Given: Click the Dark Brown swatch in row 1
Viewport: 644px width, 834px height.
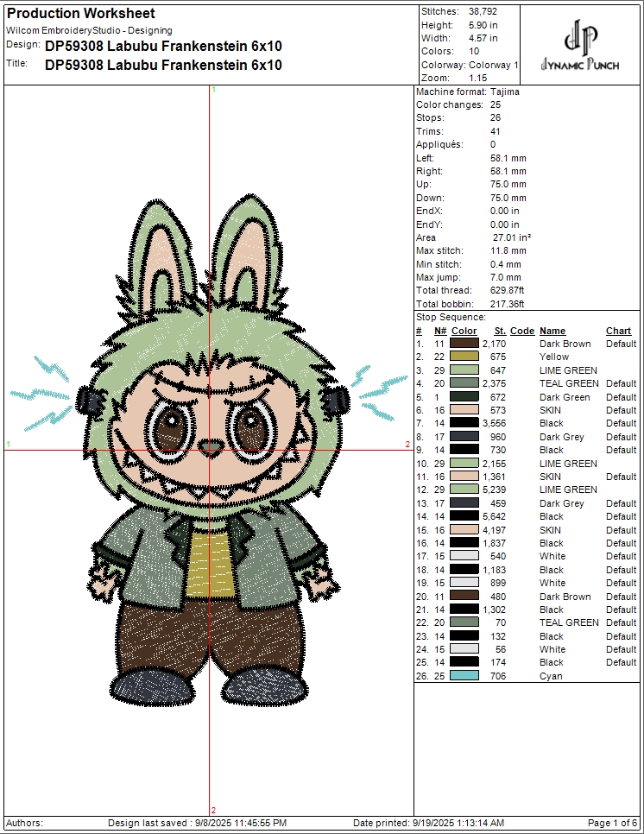Looking at the screenshot, I should coord(464,344).
